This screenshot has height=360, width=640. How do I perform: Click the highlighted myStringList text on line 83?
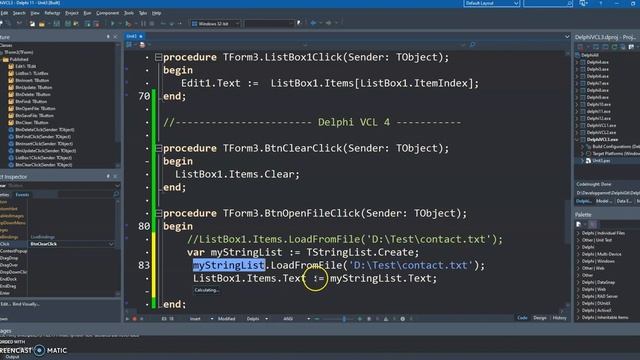(x=229, y=265)
